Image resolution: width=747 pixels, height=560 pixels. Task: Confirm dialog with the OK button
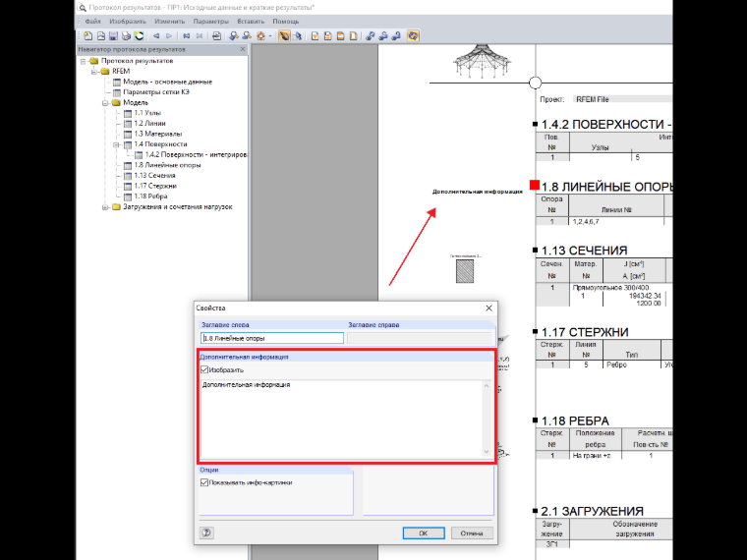pos(424,532)
